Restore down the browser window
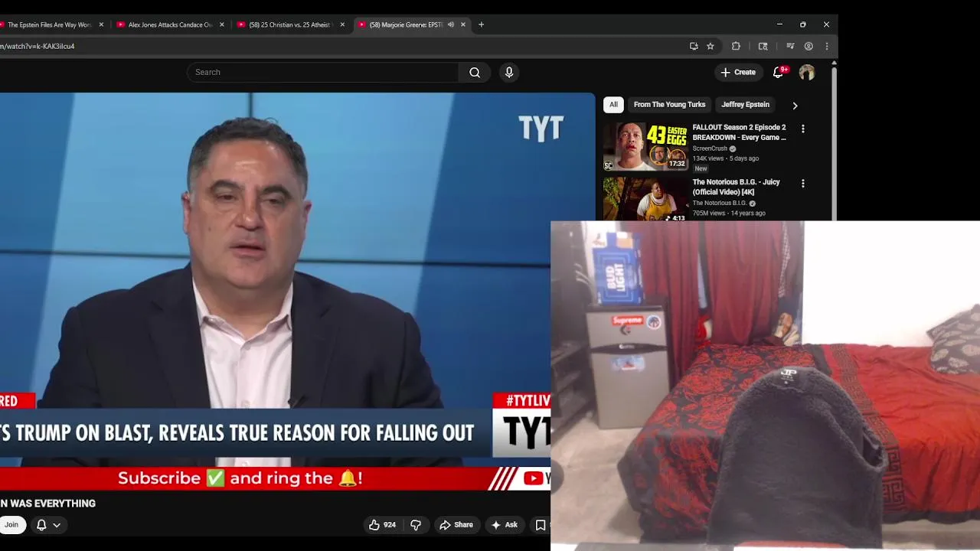Viewport: 980px width, 551px height. click(x=803, y=24)
